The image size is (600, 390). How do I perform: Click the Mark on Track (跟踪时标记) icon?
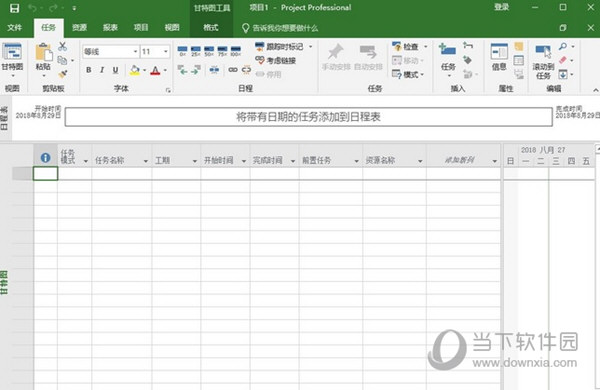(x=260, y=47)
